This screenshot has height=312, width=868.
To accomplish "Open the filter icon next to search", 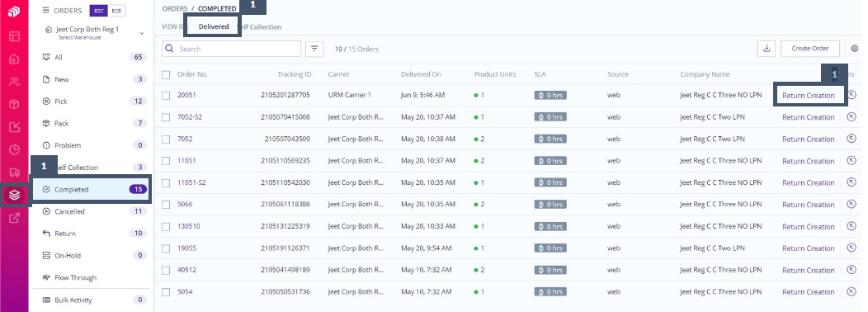I will click(314, 49).
